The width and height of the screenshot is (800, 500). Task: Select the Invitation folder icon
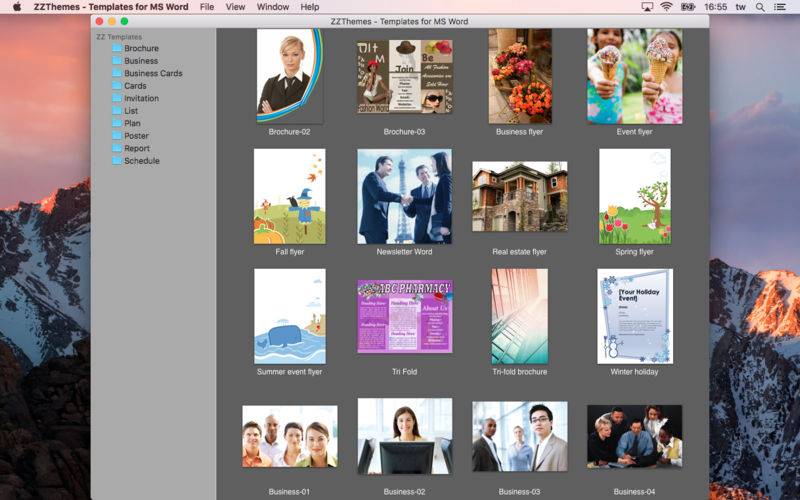tap(117, 98)
